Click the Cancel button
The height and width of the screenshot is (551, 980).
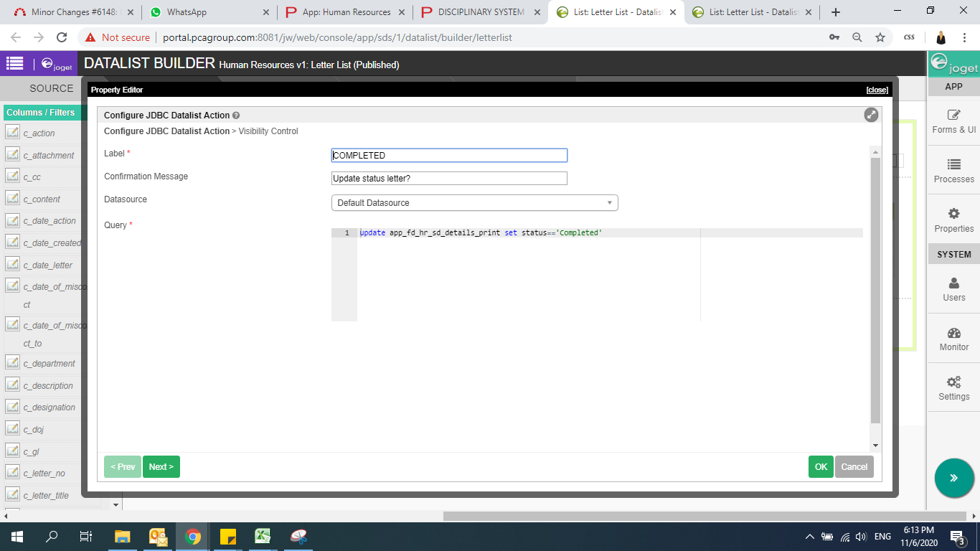tap(854, 466)
